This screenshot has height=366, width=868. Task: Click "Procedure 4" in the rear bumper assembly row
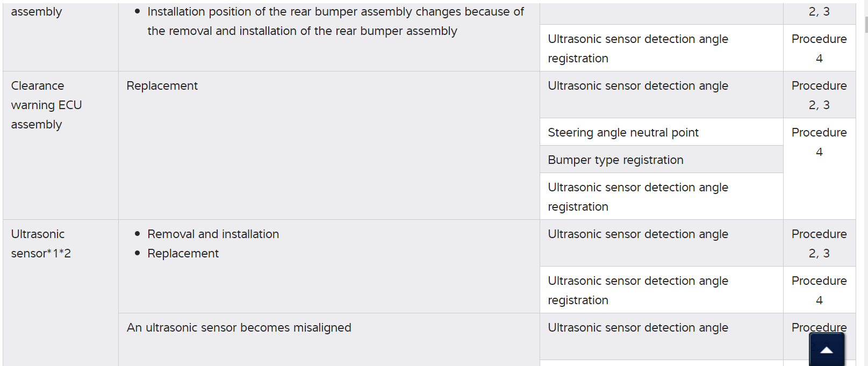(x=819, y=49)
